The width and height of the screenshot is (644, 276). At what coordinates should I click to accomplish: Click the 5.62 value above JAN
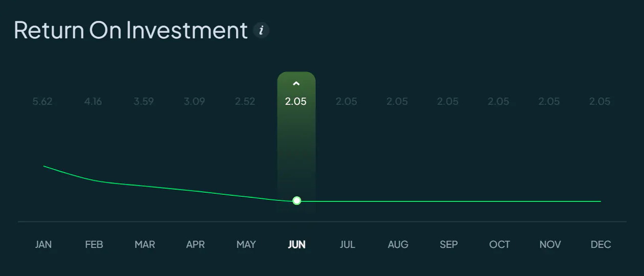(42, 101)
